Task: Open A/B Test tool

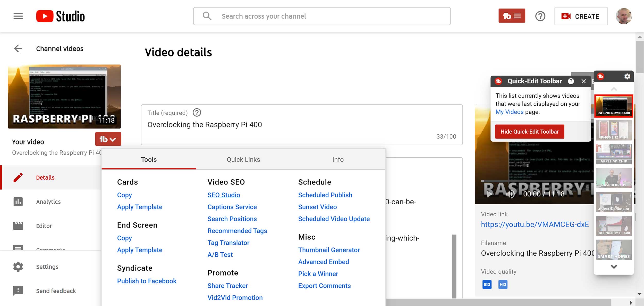Action: point(220,255)
